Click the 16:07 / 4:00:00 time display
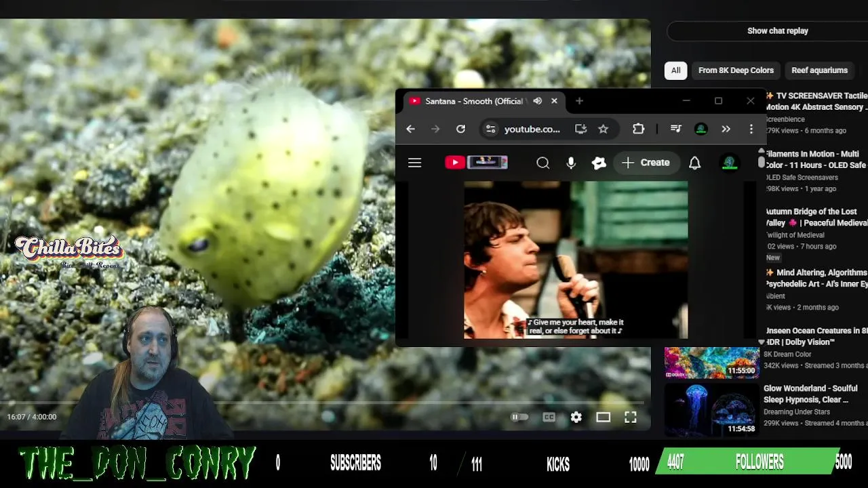 click(32, 417)
